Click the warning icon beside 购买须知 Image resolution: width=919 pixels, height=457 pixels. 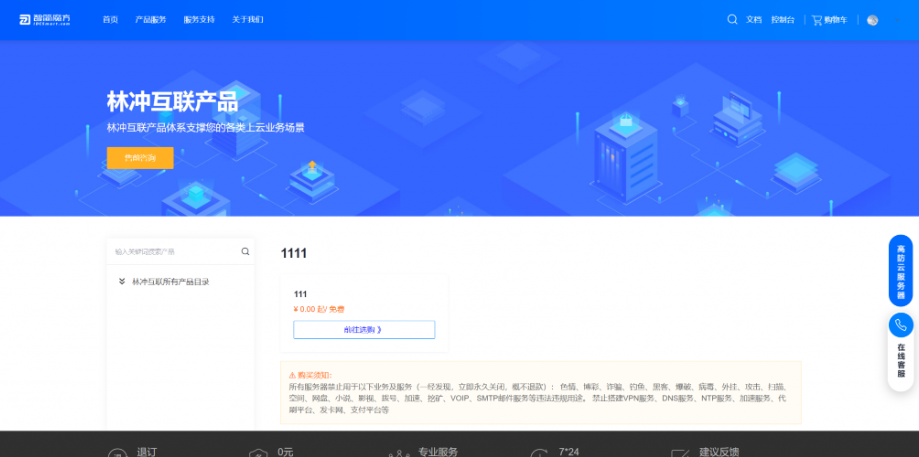pyautogui.click(x=292, y=375)
